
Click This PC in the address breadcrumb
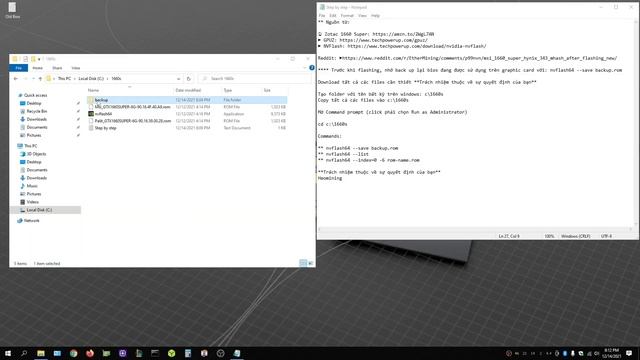tap(64, 78)
